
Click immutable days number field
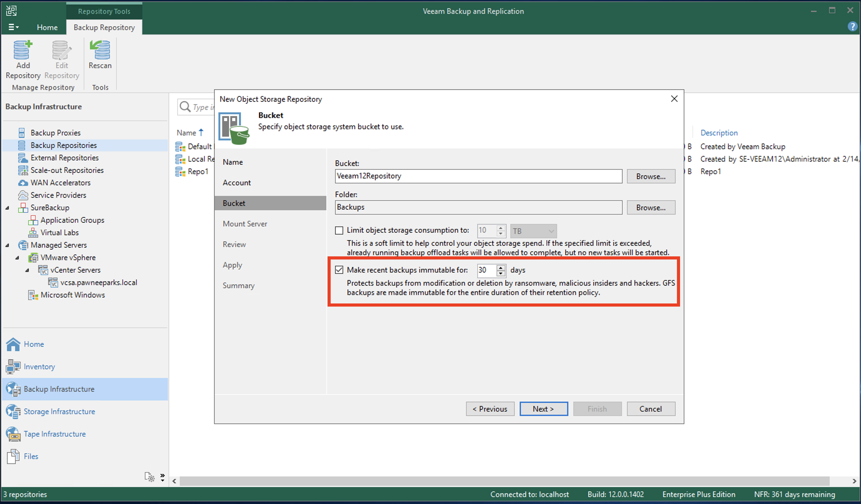487,270
